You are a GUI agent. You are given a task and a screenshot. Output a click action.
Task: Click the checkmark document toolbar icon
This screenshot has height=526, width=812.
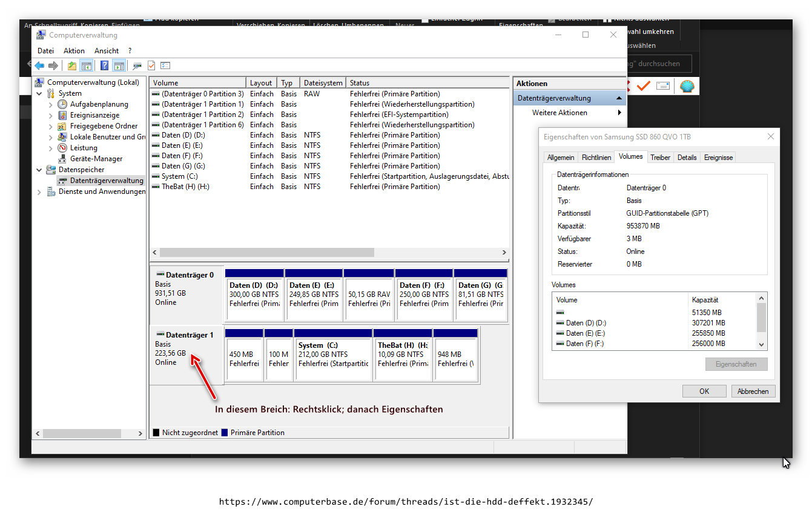pos(151,65)
